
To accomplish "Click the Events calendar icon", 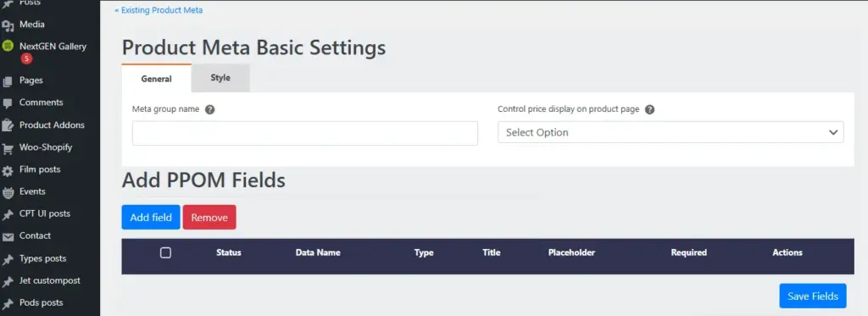I will tap(7, 192).
